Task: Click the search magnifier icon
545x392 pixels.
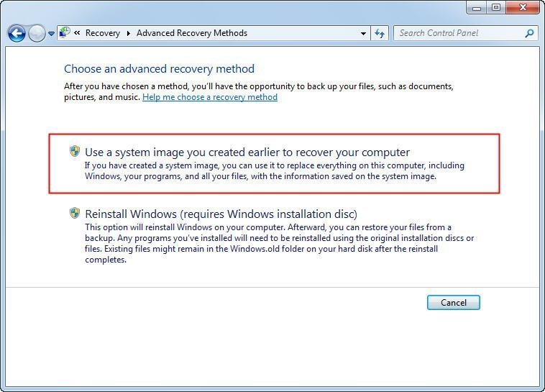Action: point(530,33)
